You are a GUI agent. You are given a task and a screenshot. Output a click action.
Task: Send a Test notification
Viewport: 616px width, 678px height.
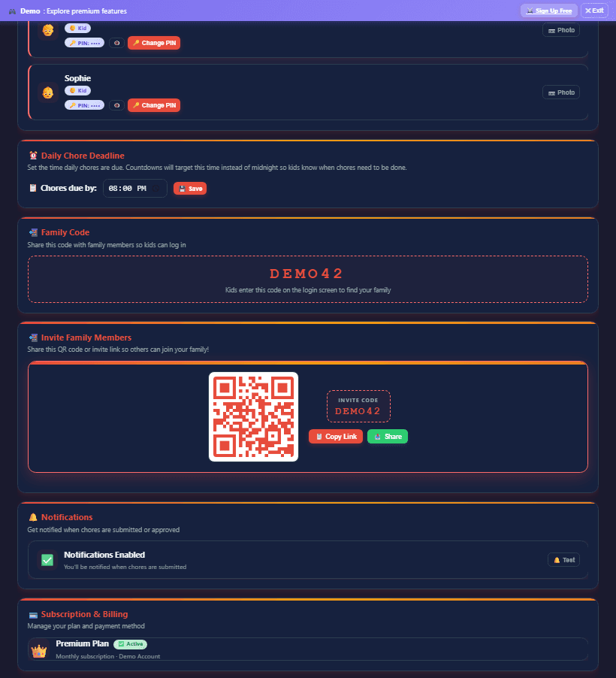tap(563, 560)
